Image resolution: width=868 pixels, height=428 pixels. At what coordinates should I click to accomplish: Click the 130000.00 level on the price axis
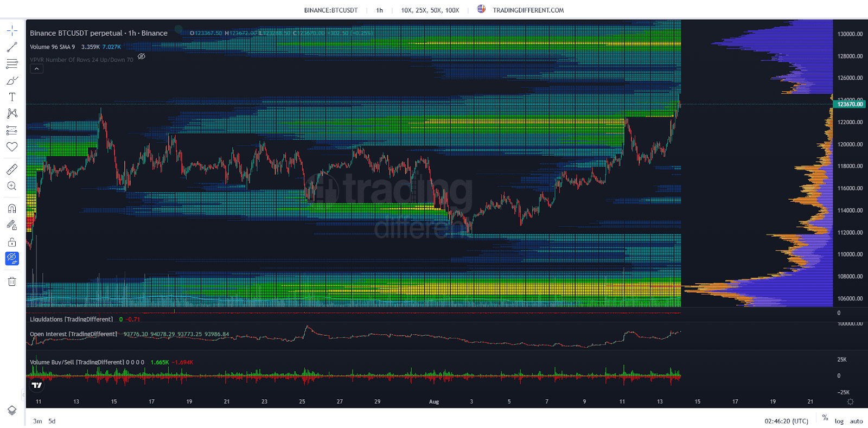click(850, 34)
